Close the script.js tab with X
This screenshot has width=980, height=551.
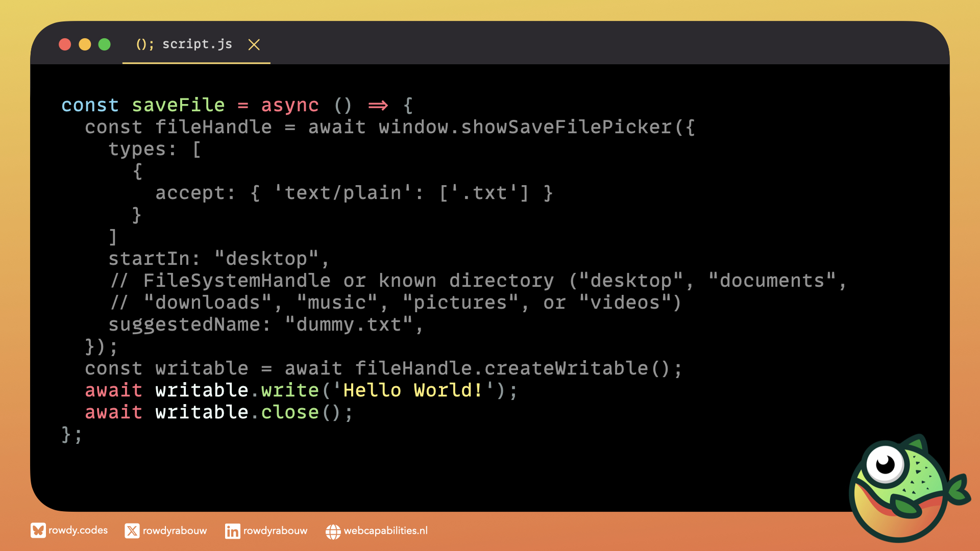pos(254,45)
